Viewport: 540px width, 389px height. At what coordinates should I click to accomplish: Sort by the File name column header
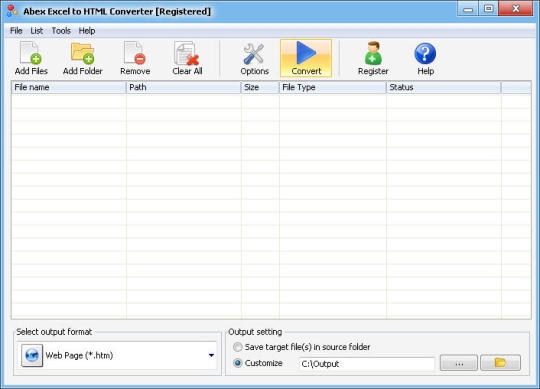69,87
